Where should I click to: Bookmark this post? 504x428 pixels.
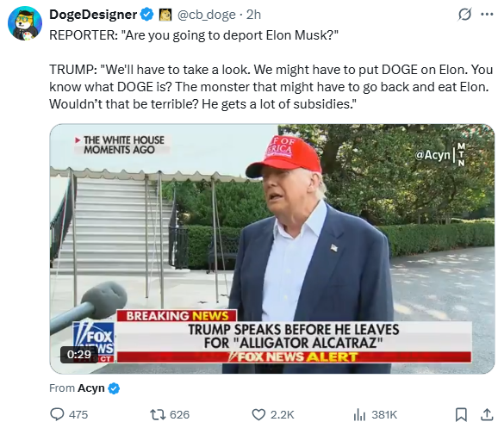[x=461, y=414]
